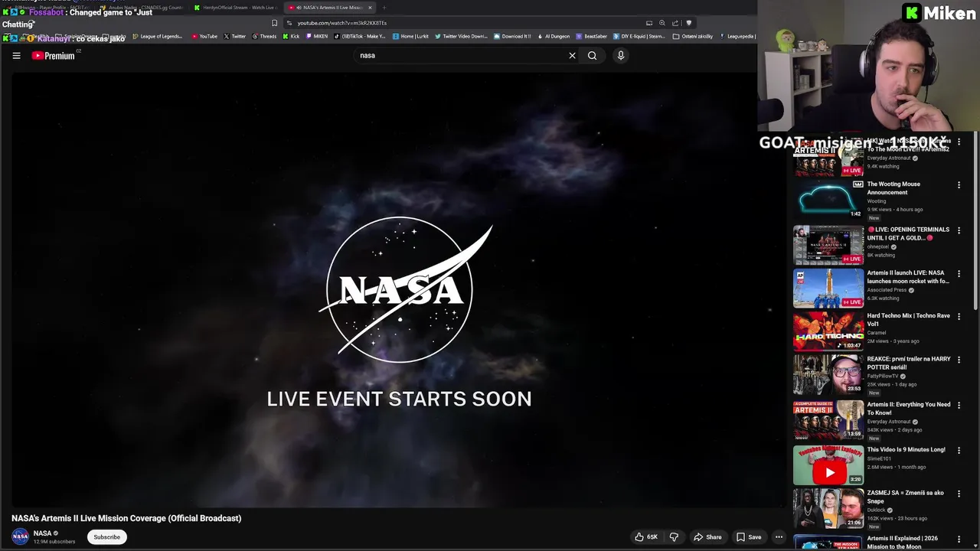The height and width of the screenshot is (551, 980).
Task: Open Ostatní záložky bookmarks folder
Action: [x=693, y=36]
